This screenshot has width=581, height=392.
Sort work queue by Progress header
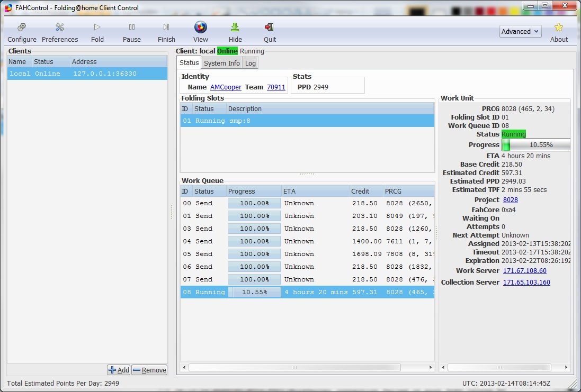254,192
